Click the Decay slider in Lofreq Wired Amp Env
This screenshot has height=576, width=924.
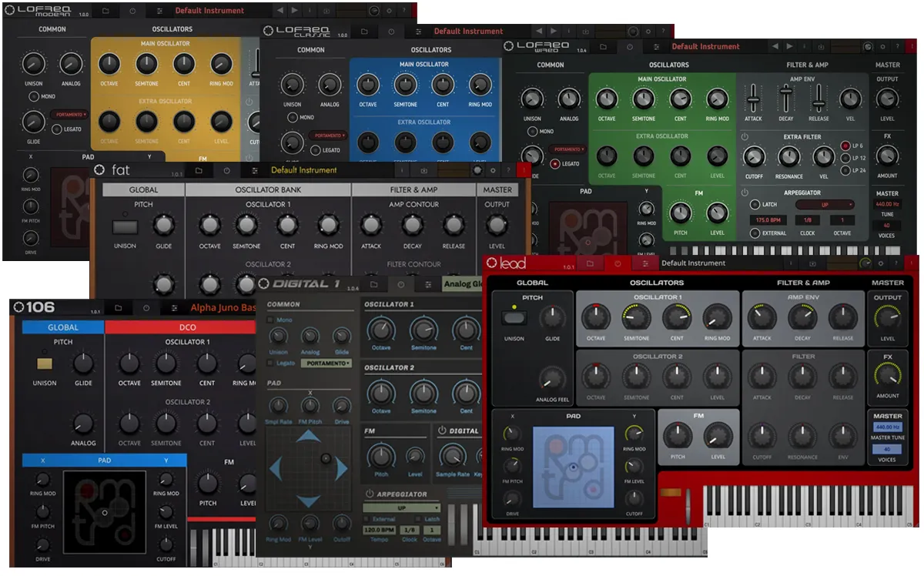tap(786, 99)
